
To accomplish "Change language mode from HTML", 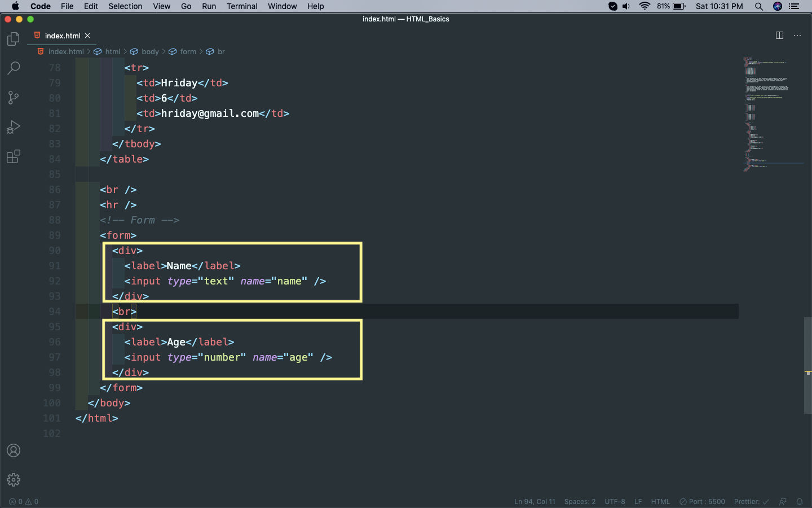I will (660, 501).
